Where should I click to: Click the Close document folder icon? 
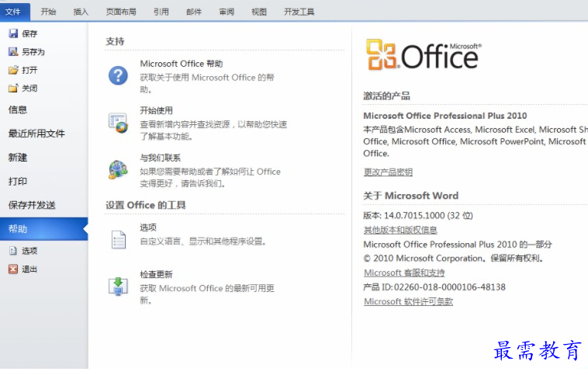click(x=13, y=89)
